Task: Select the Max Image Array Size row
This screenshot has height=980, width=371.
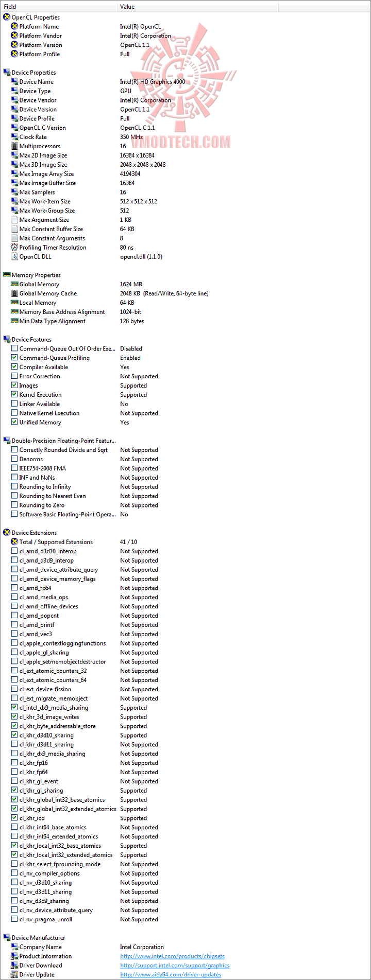Action: coord(185,174)
